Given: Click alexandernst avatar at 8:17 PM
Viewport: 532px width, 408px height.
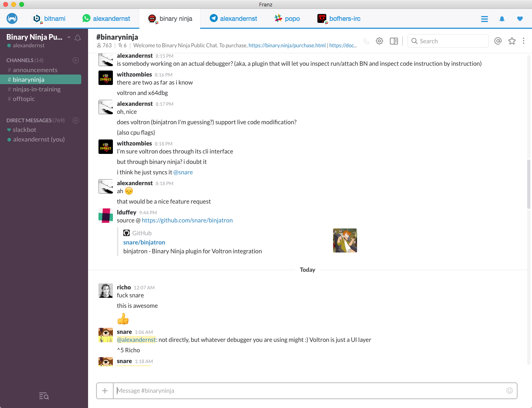Looking at the screenshot, I should coord(106,107).
